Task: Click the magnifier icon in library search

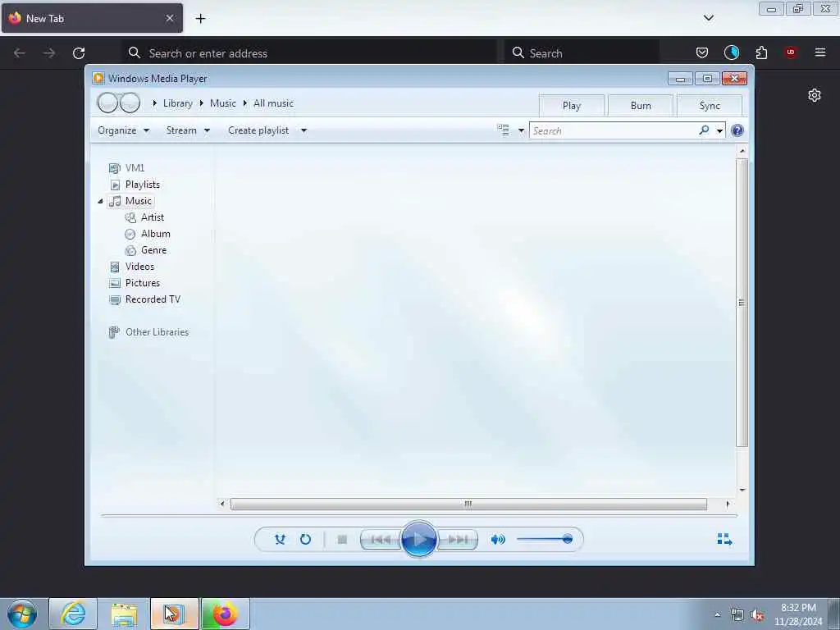Action: tap(704, 130)
